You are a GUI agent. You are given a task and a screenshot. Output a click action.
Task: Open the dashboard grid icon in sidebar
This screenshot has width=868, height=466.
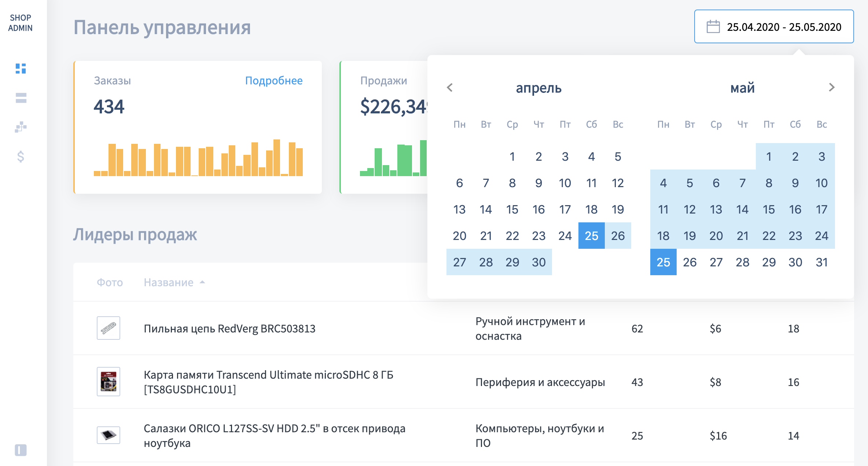pos(21,69)
